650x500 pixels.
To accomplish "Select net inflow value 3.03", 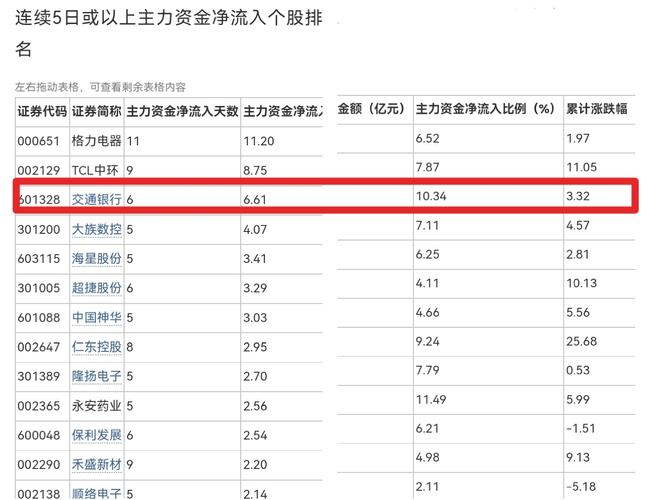I will (255, 318).
